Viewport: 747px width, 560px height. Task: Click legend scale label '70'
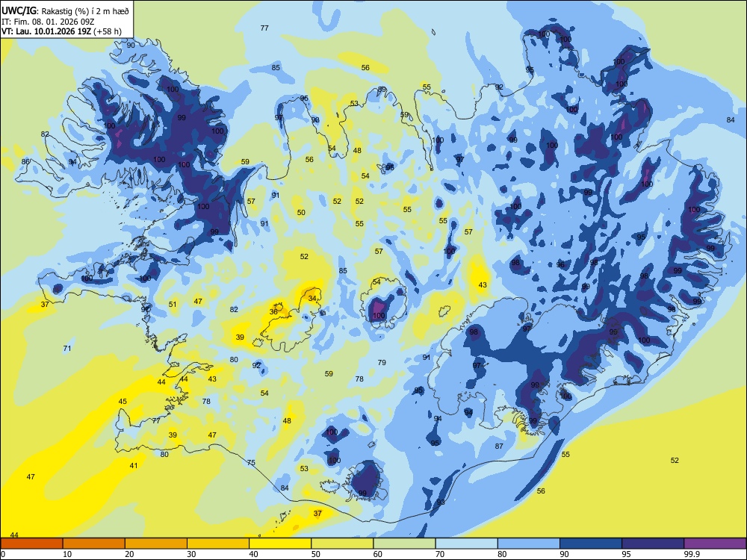pyautogui.click(x=440, y=554)
